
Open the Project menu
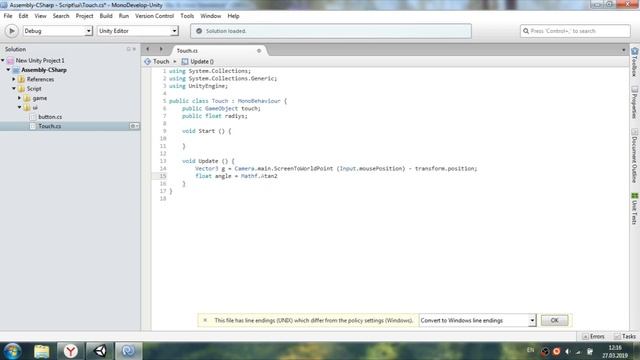click(84, 16)
